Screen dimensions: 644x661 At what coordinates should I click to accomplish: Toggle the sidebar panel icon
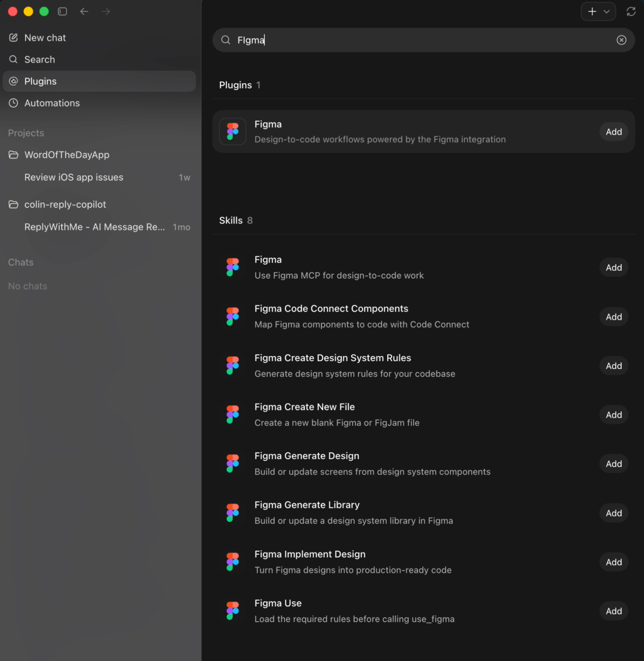click(x=63, y=11)
